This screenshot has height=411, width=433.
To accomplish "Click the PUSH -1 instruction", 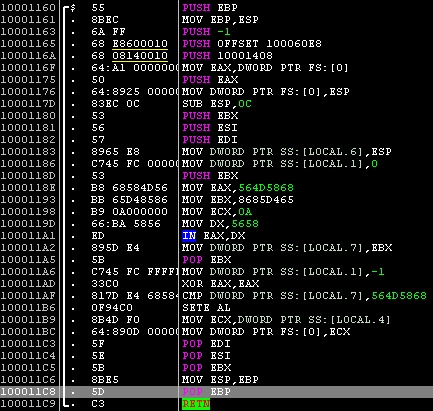I will (x=206, y=32).
